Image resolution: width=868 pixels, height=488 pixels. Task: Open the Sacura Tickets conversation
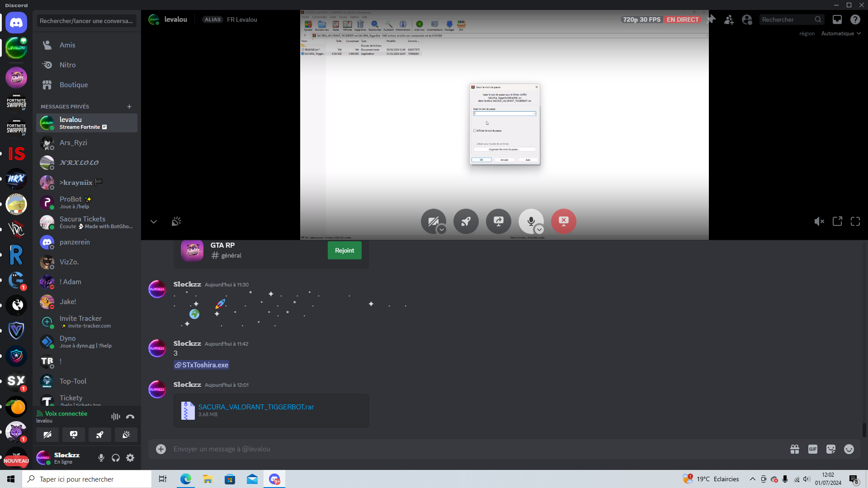(x=87, y=222)
